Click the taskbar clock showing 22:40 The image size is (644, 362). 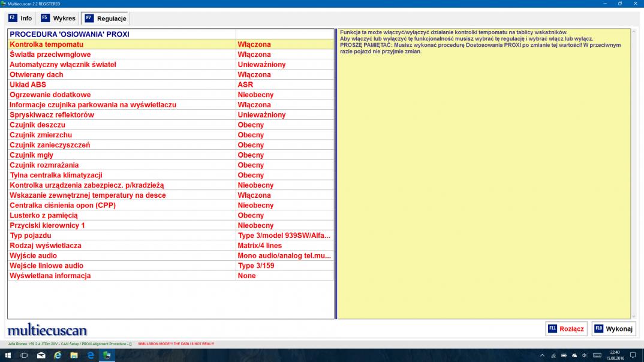click(615, 355)
